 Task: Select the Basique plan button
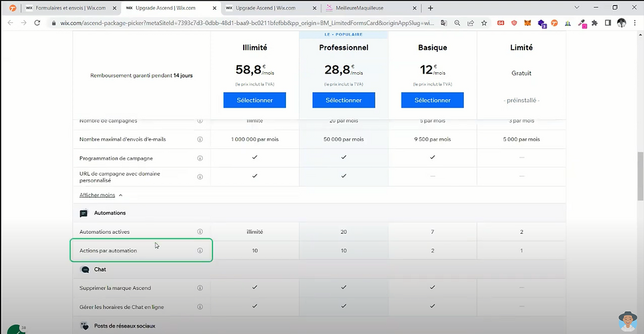click(x=432, y=100)
